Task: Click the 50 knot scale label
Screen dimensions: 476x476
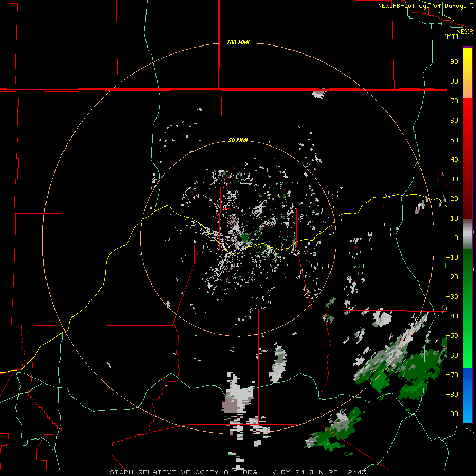Action: coord(454,140)
